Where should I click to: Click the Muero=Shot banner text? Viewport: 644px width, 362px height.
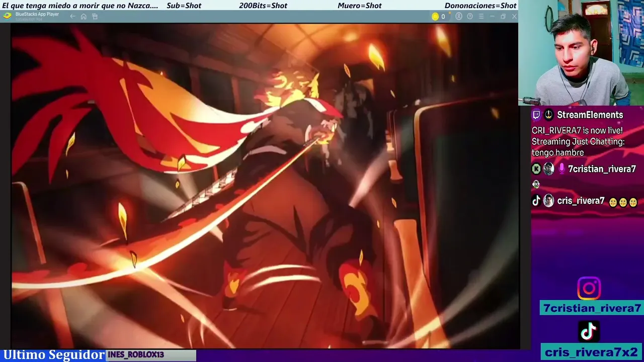[360, 6]
